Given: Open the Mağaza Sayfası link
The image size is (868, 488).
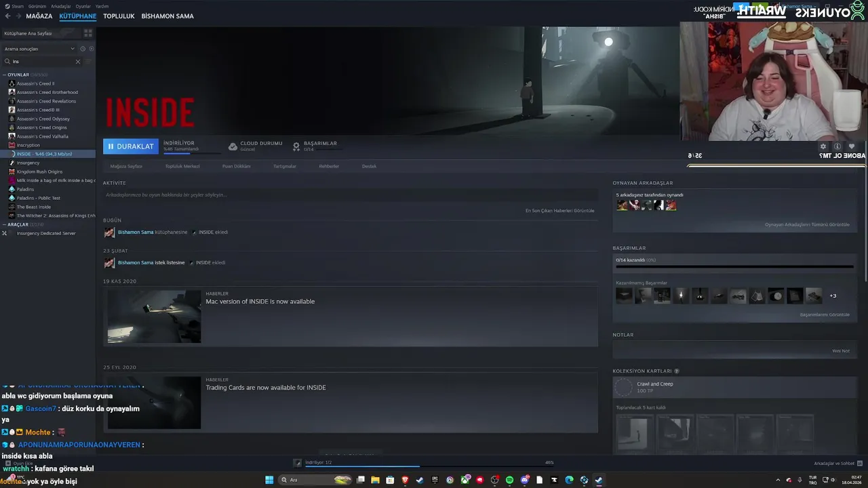Looking at the screenshot, I should click(x=126, y=166).
